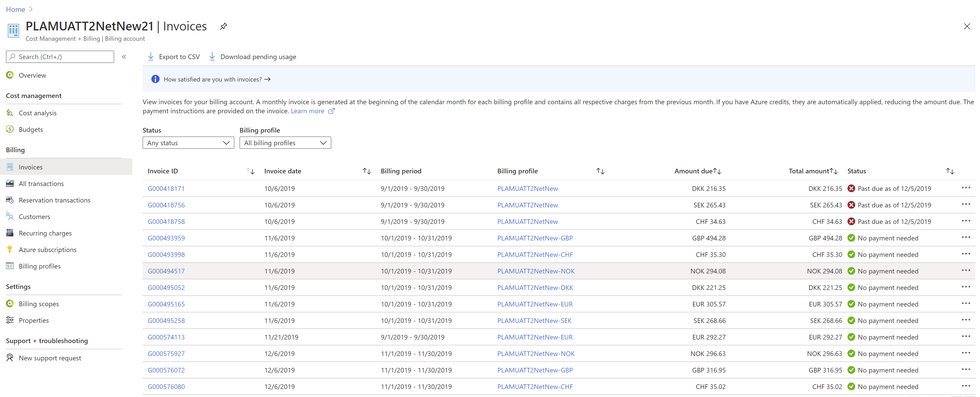Click the How satisfied are you survey link
This screenshot has width=980, height=397.
coord(217,79)
